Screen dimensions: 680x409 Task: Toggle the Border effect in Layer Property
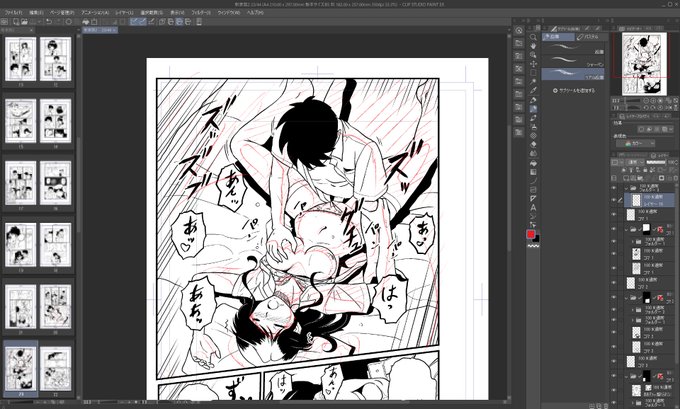(641, 129)
